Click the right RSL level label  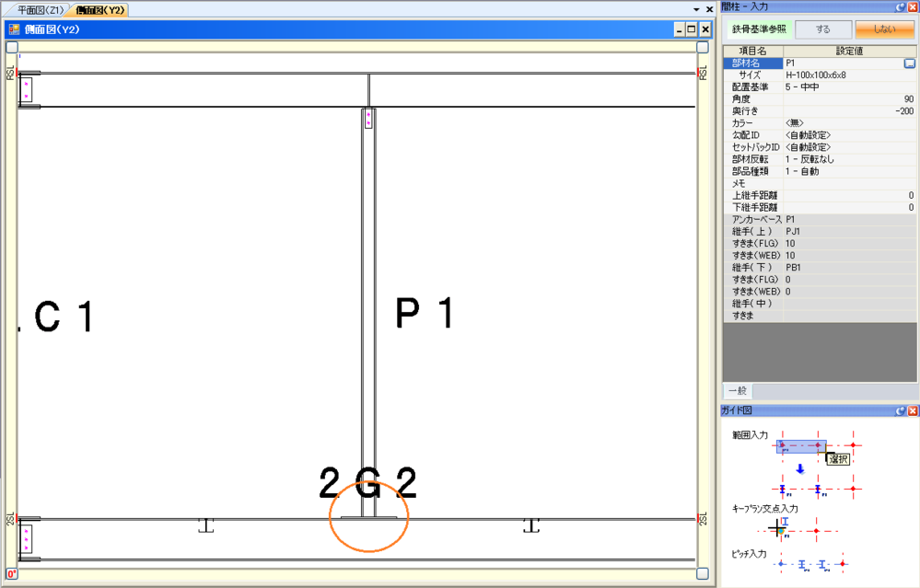(x=704, y=74)
